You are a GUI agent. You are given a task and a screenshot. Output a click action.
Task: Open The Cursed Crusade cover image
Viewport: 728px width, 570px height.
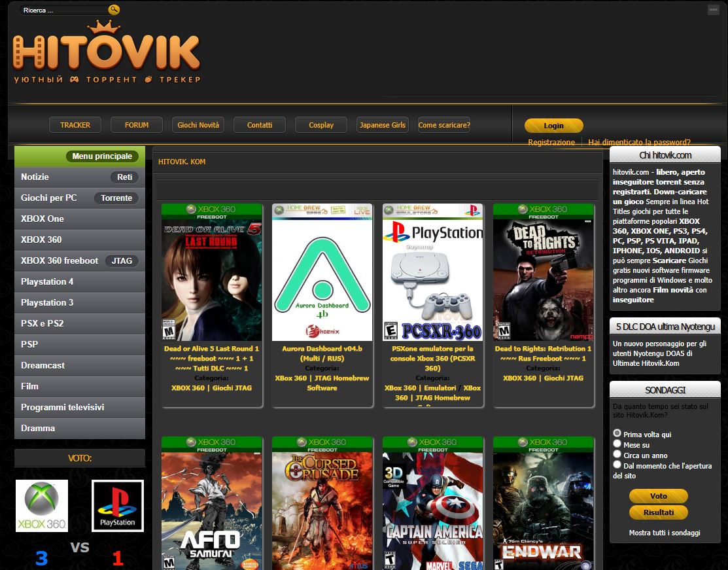322,503
